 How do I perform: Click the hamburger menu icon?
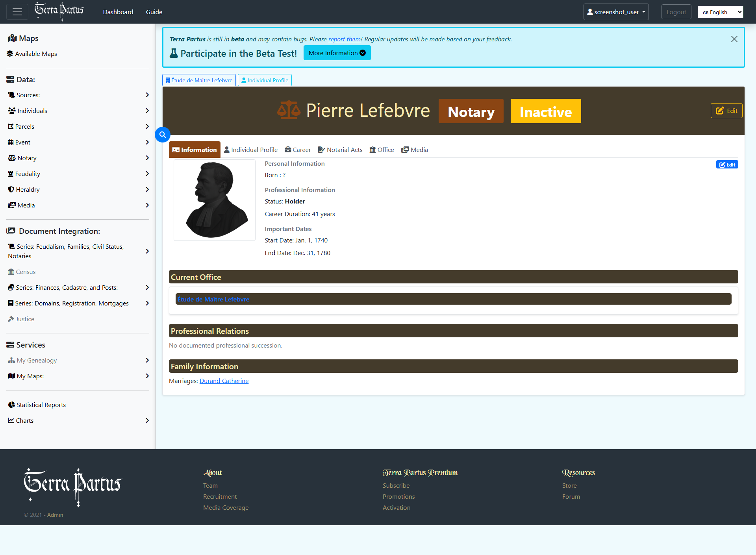[17, 12]
